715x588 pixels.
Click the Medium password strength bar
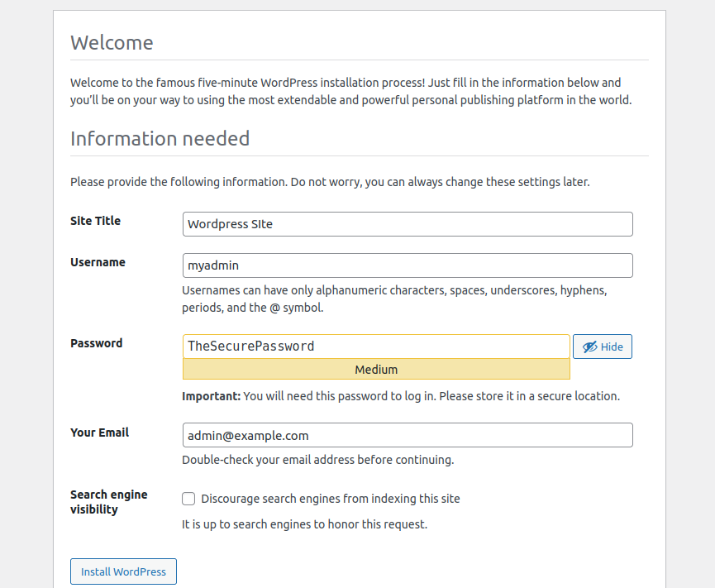click(375, 370)
